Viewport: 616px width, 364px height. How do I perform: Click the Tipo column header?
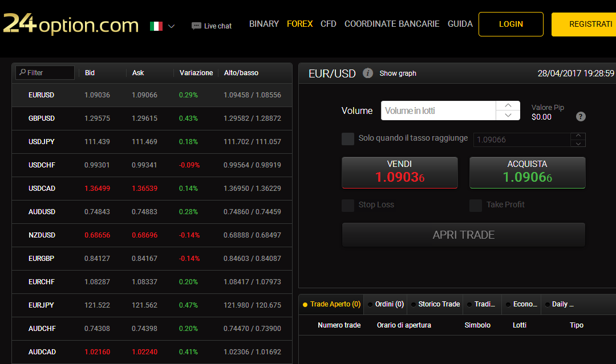(576, 325)
